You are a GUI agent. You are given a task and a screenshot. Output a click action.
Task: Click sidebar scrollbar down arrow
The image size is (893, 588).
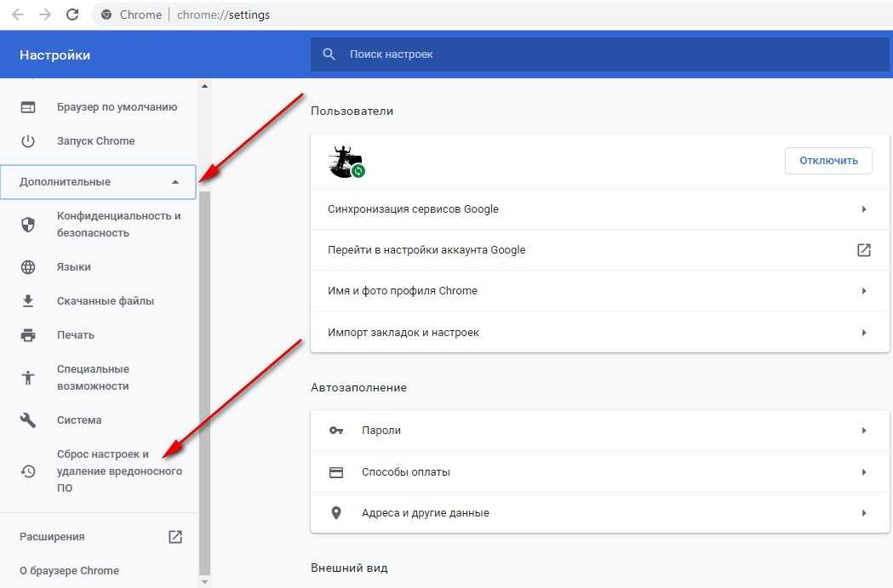point(204,582)
